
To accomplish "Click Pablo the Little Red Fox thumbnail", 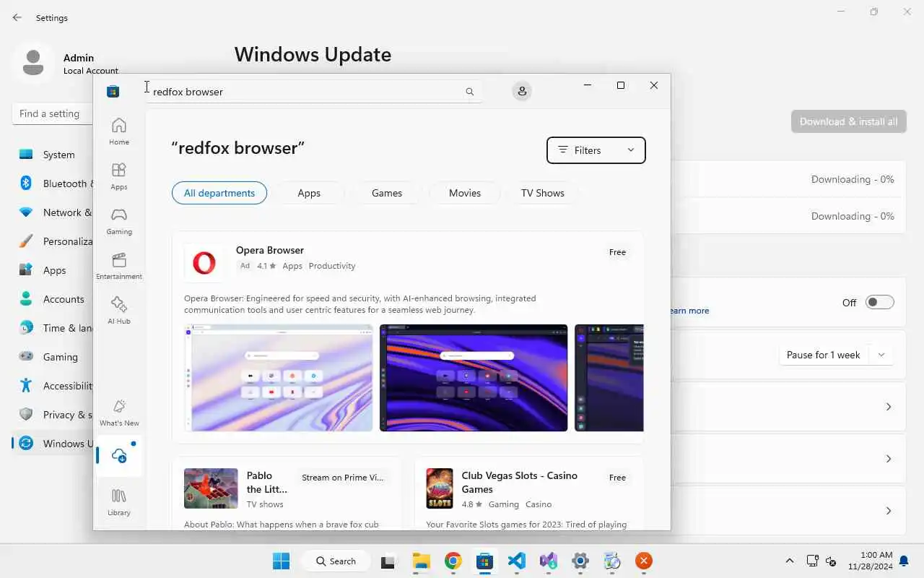I will click(211, 488).
